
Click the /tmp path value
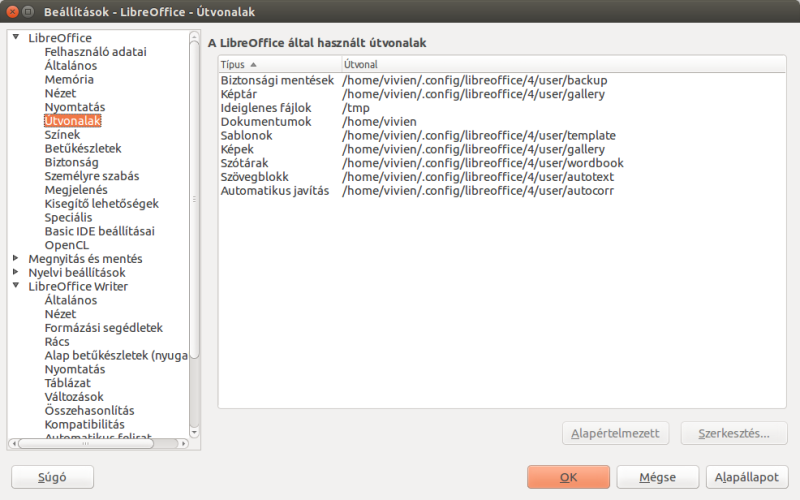coord(356,108)
